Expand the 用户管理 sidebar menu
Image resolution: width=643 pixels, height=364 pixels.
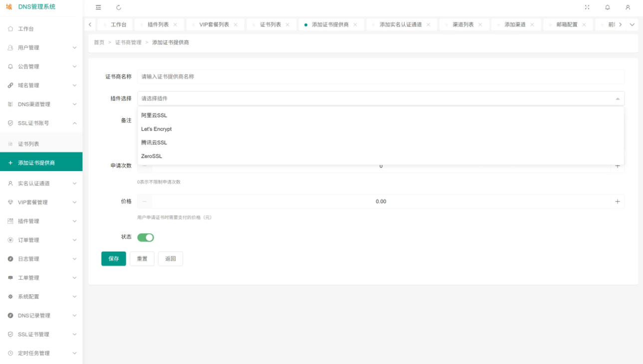coord(41,48)
